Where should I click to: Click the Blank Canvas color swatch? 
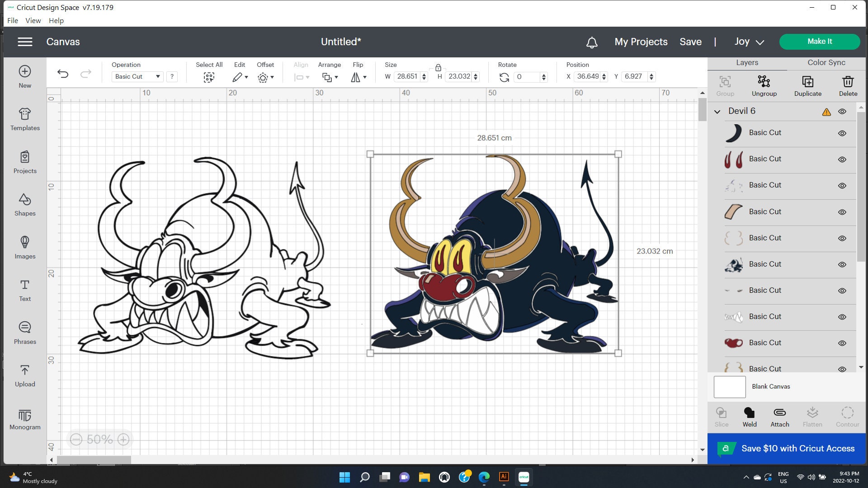(x=730, y=387)
